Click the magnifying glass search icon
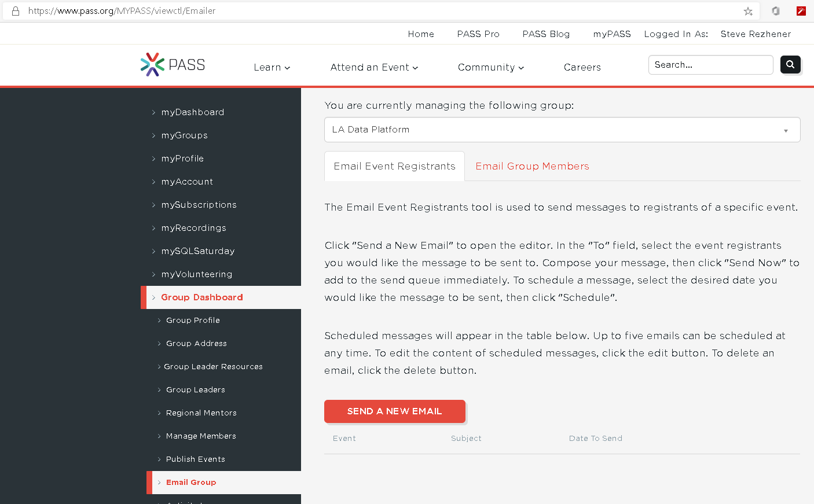Image resolution: width=814 pixels, height=504 pixels. click(x=790, y=64)
